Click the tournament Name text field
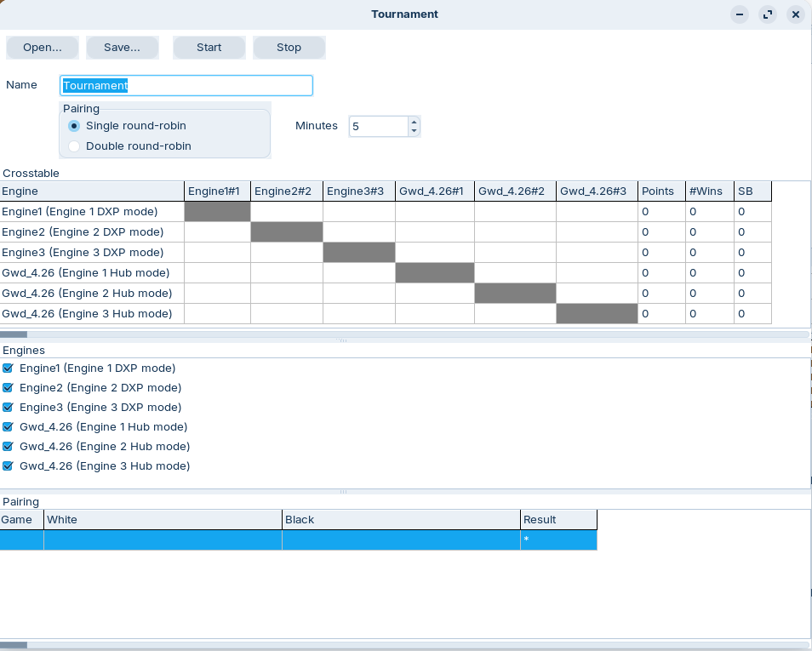Viewport: 812px width, 651px height. [186, 85]
